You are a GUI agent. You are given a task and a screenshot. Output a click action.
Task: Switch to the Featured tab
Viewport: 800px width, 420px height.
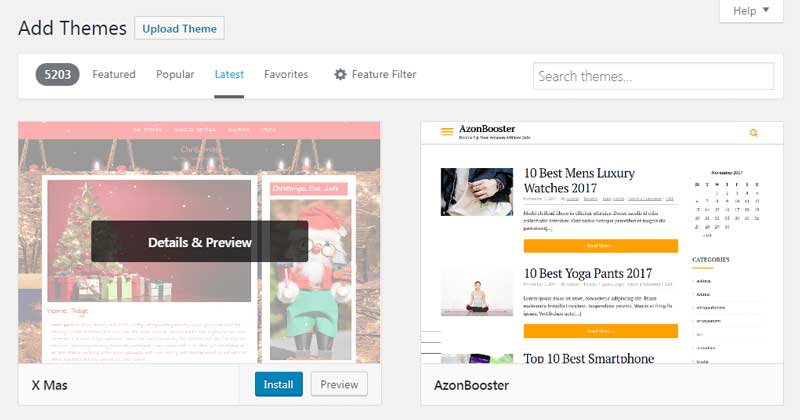pos(114,75)
